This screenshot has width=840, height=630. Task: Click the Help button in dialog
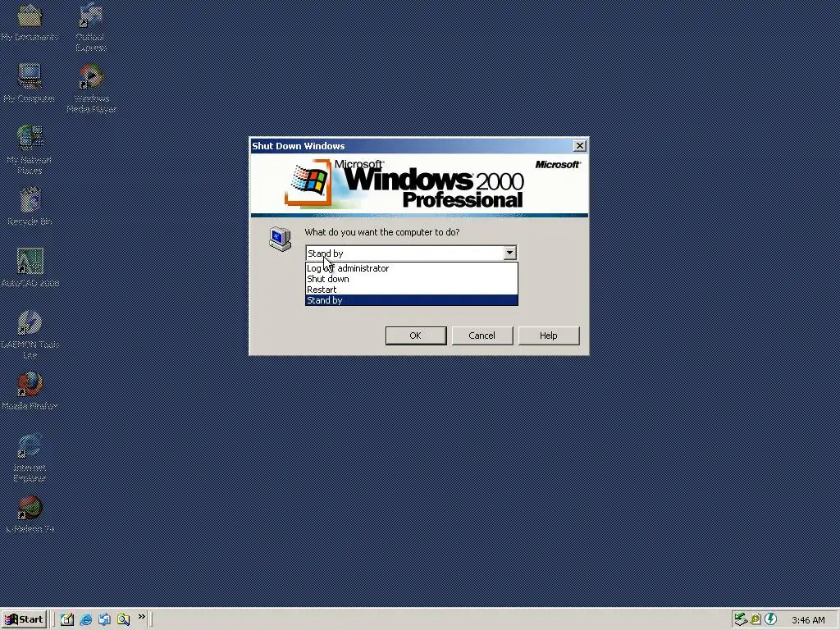pyautogui.click(x=549, y=336)
